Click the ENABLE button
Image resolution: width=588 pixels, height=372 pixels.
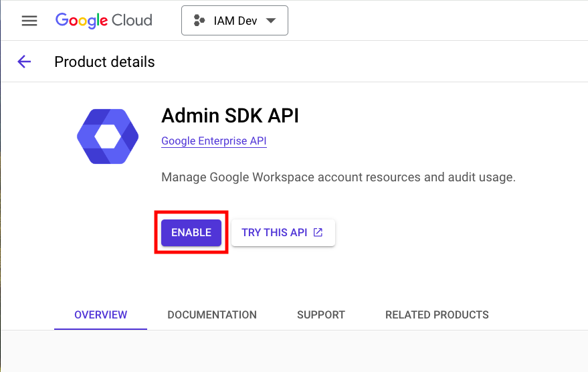tap(191, 233)
